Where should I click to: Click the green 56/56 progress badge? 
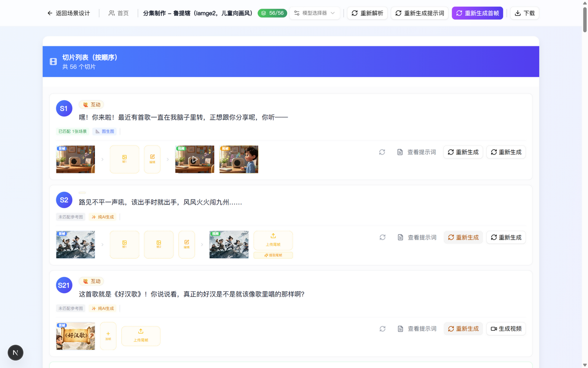(x=272, y=13)
